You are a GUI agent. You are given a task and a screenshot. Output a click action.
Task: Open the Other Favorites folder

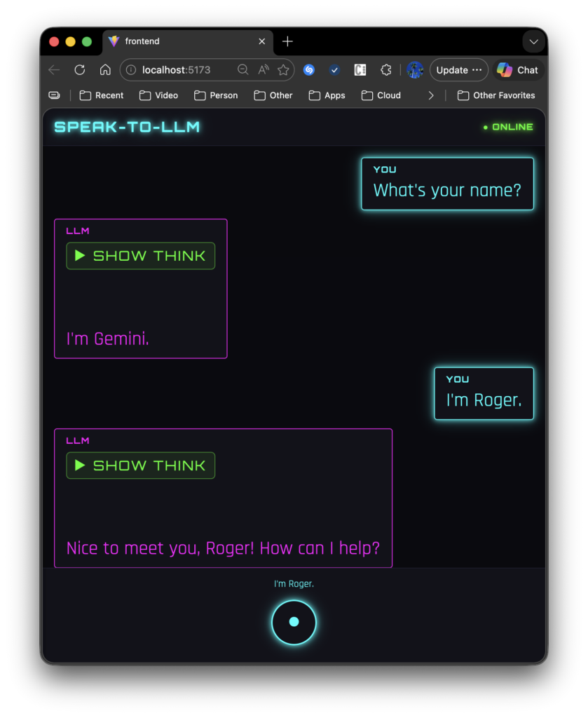tap(496, 95)
